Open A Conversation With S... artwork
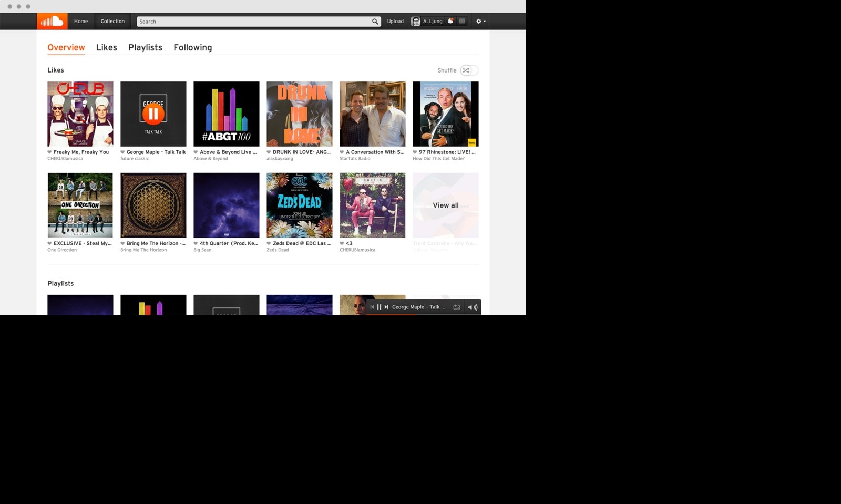841x504 pixels. point(373,114)
